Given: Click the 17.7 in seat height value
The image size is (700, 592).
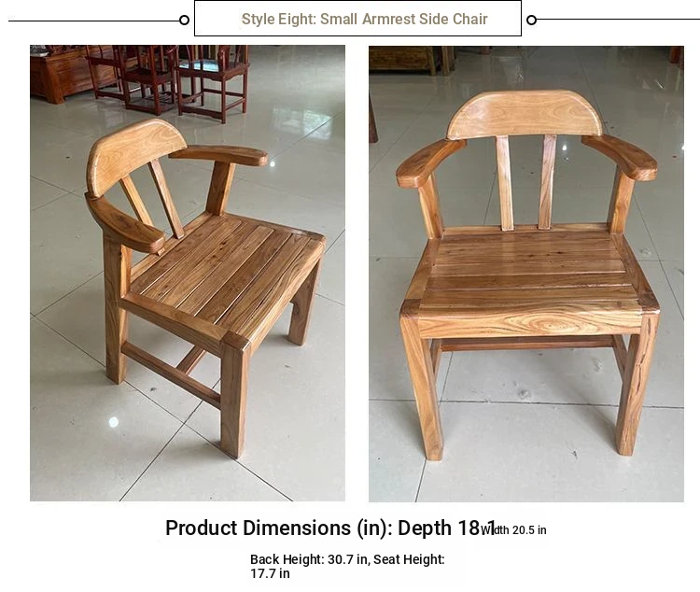Looking at the screenshot, I should pos(270,573).
